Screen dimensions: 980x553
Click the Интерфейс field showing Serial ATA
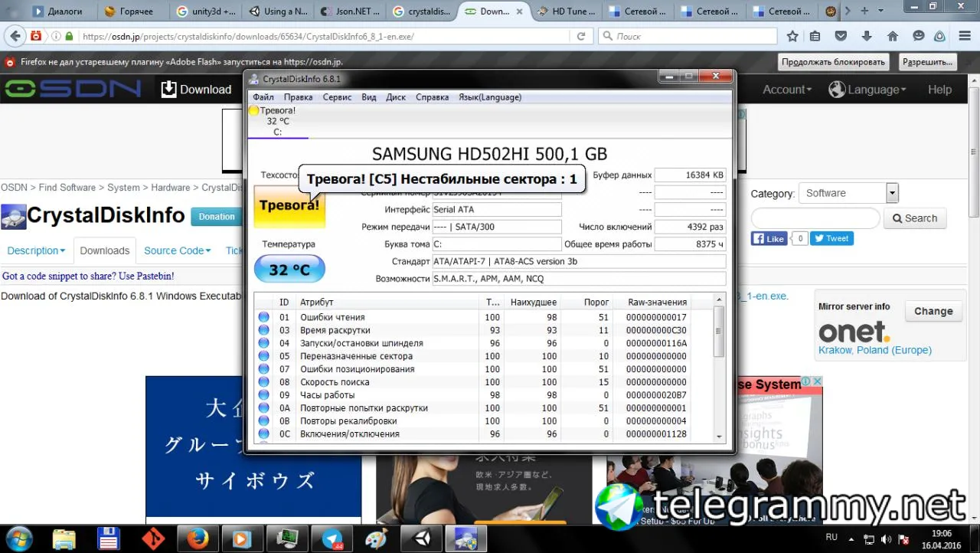tap(496, 210)
